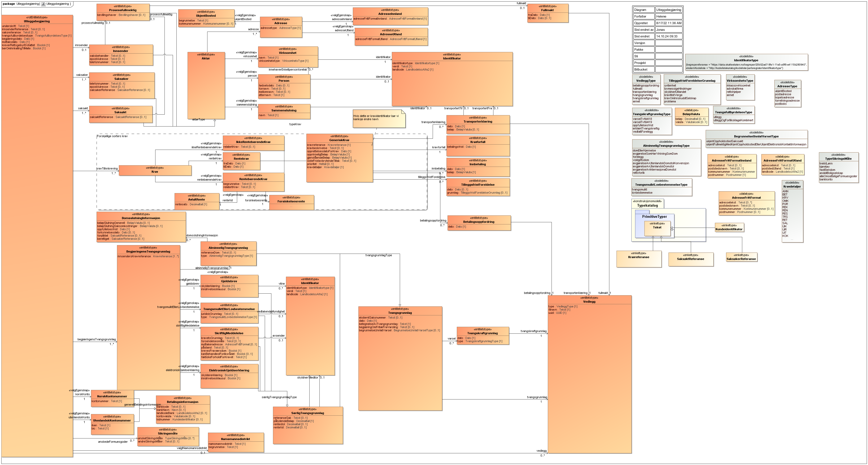Click the UkjentBosted entity box
Screen dimensions: 868x465
click(x=206, y=18)
